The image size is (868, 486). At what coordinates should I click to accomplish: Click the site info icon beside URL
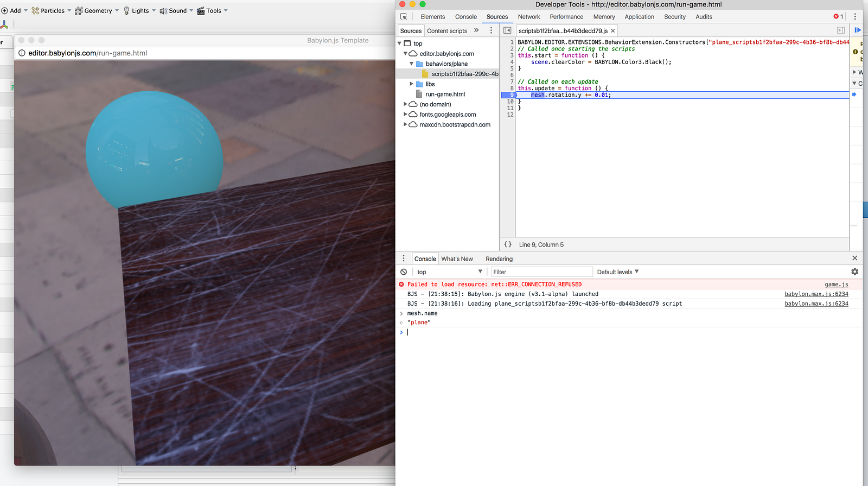tap(22, 53)
